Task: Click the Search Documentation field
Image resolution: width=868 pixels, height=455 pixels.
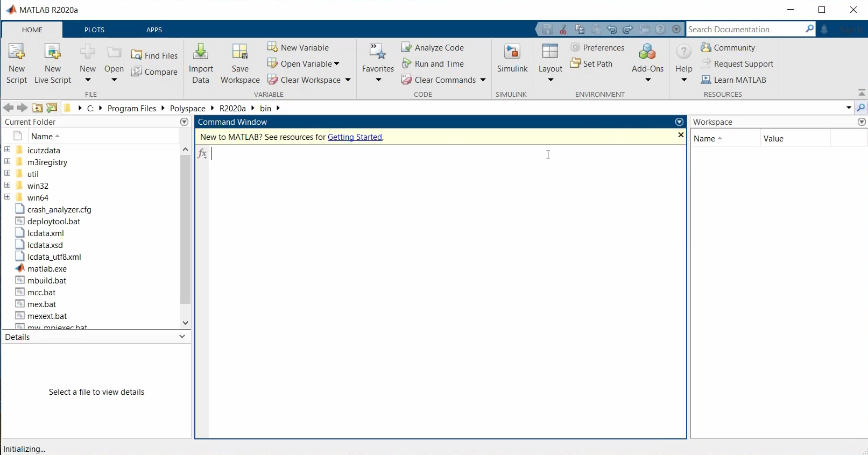Action: [745, 30]
